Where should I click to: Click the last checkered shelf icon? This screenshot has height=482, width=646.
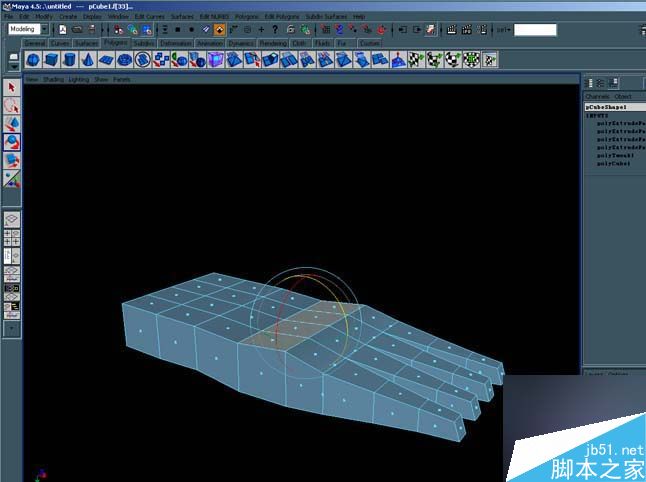click(x=489, y=60)
